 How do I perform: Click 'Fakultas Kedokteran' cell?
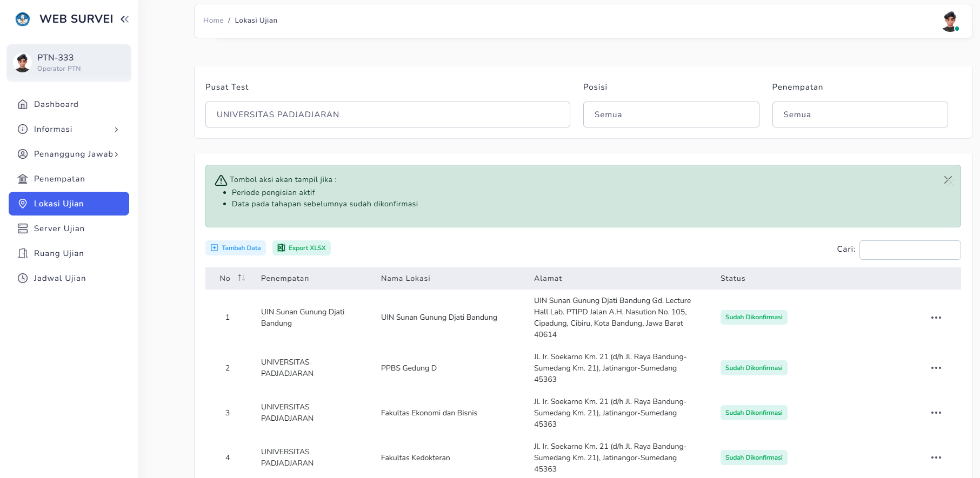pyautogui.click(x=415, y=457)
